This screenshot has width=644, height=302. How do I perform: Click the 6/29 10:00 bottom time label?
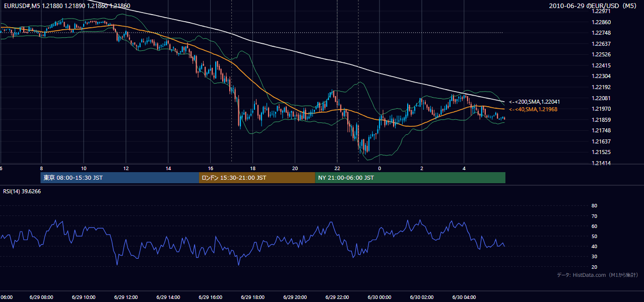(84, 297)
